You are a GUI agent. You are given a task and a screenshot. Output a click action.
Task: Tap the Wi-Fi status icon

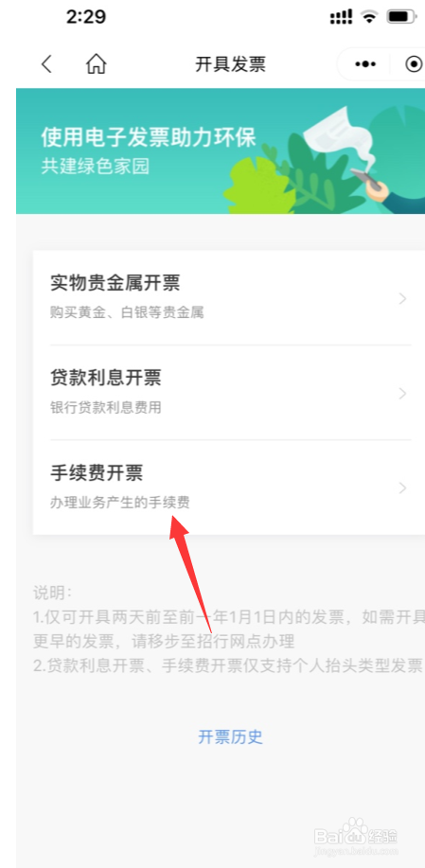tap(368, 17)
